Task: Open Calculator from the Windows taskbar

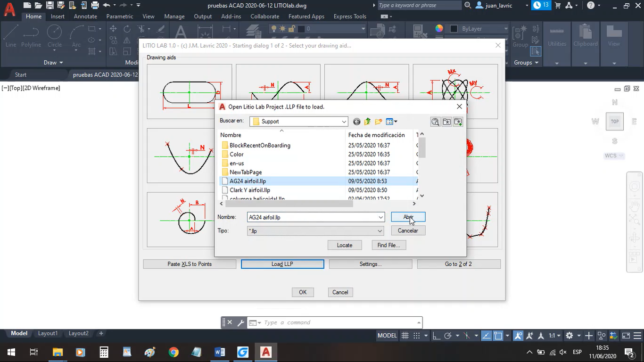Action: pyautogui.click(x=104, y=352)
